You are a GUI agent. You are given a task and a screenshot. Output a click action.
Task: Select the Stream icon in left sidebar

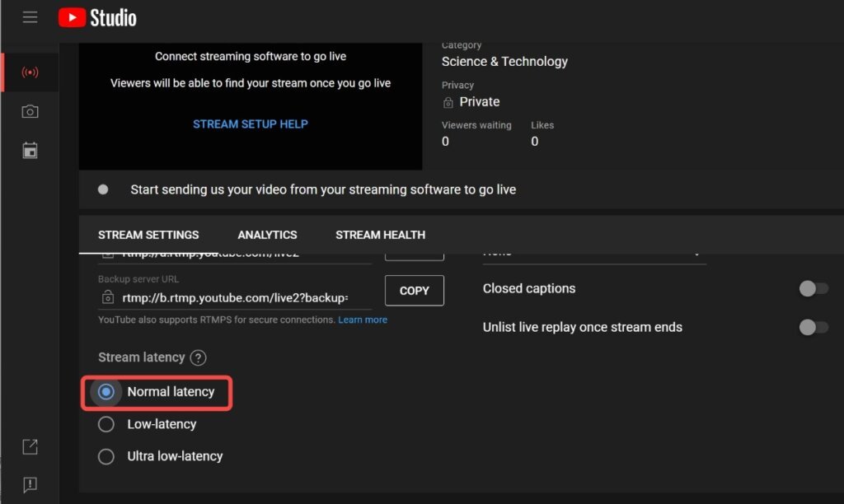coord(30,72)
